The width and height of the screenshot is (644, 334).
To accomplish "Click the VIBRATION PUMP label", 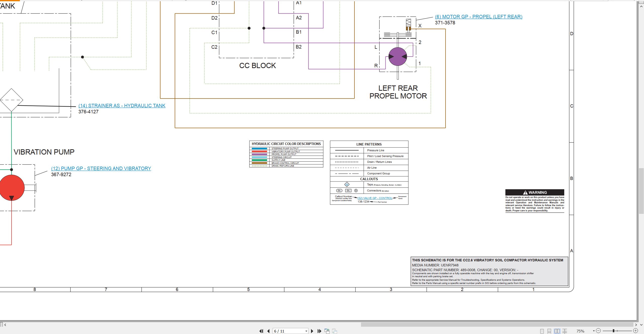I will (44, 152).
